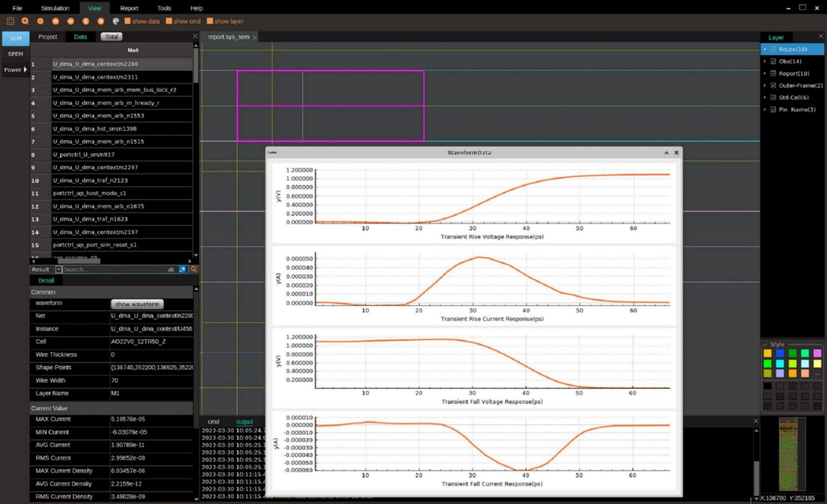Viewport: 827px width, 504px height.
Task: Expand the Pin Name(3) layer group
Action: 765,109
